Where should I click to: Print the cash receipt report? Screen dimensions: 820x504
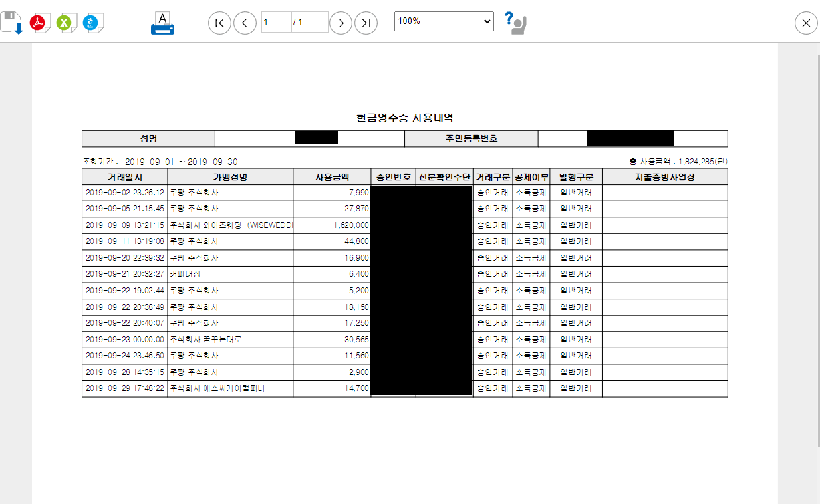point(162,23)
